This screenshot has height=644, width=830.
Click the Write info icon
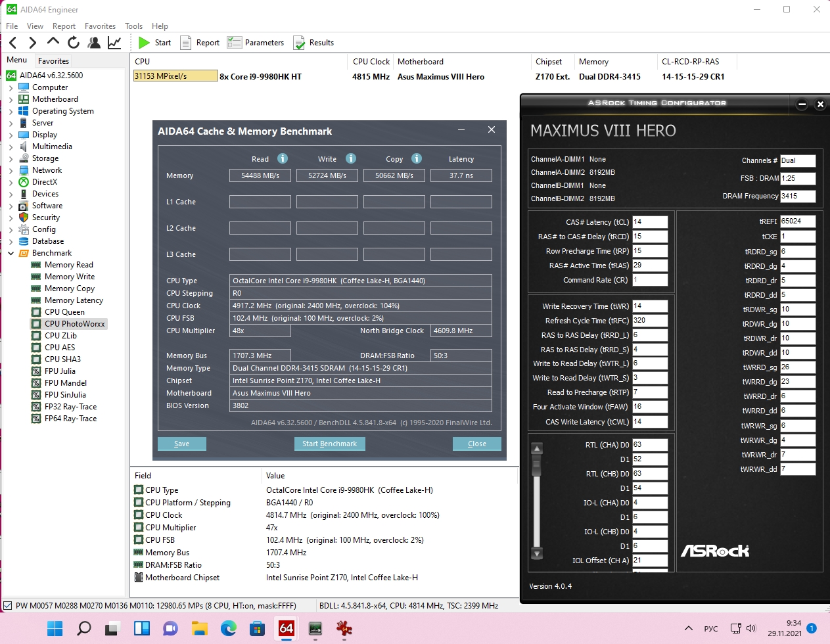351,158
